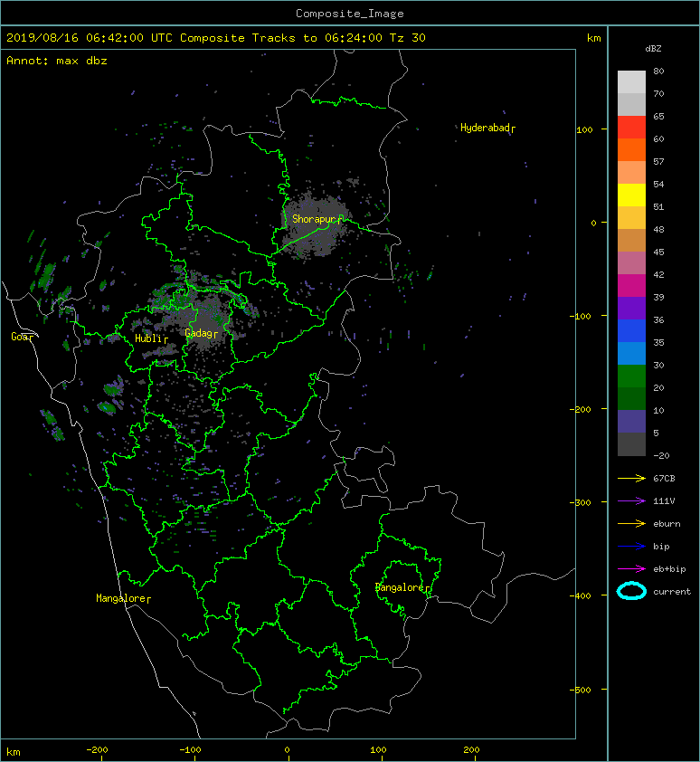Click the light orange 57 dBZ swatch
The height and width of the screenshot is (762, 700).
(x=631, y=172)
